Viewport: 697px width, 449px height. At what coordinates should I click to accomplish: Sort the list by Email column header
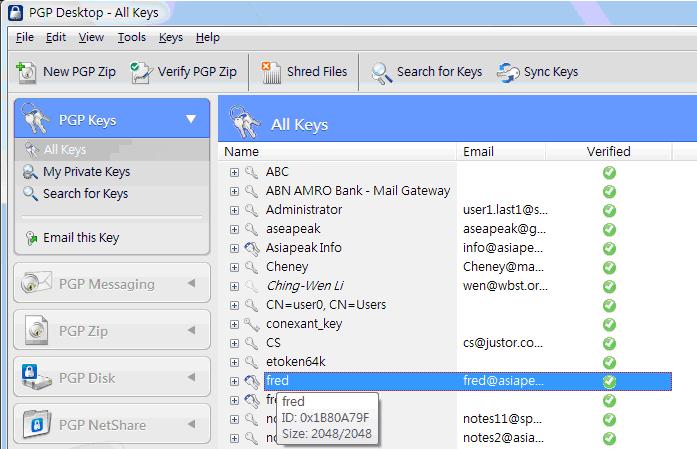point(478,152)
